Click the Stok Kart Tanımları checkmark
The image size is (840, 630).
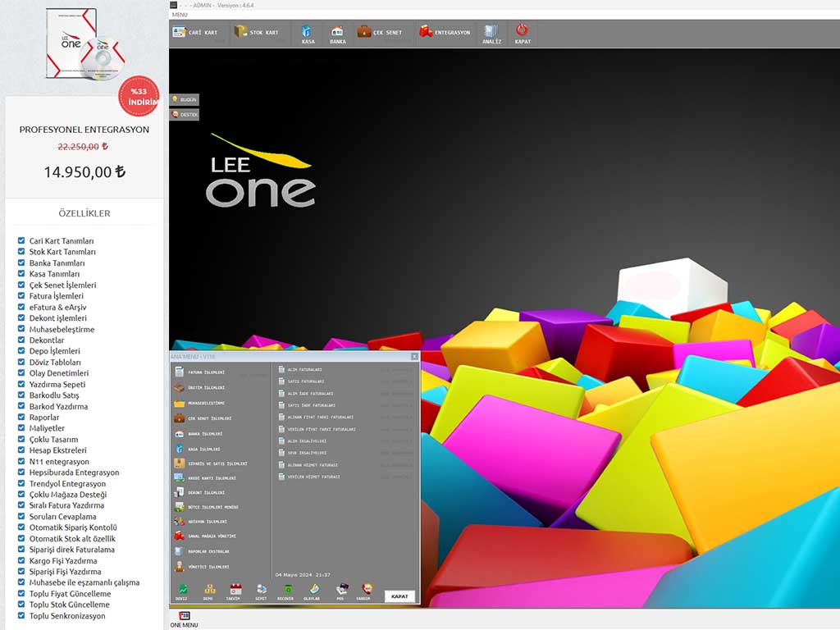21,251
